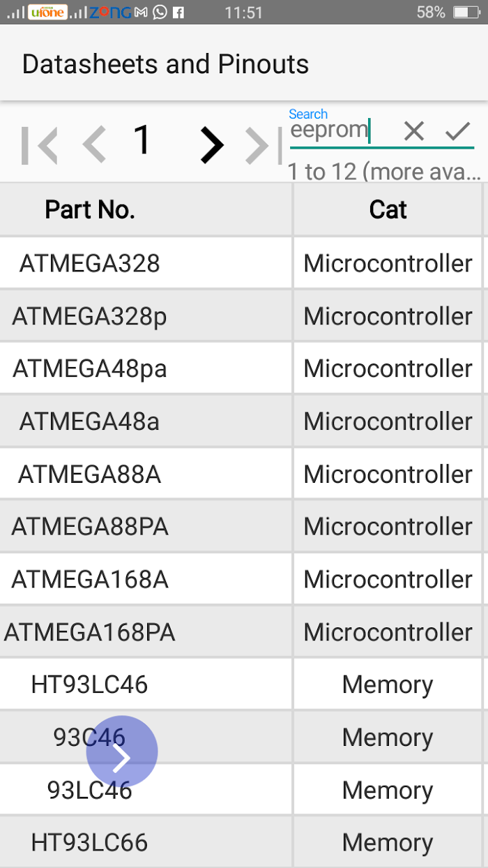Go to the first results page
488x868 pixels.
point(39,146)
